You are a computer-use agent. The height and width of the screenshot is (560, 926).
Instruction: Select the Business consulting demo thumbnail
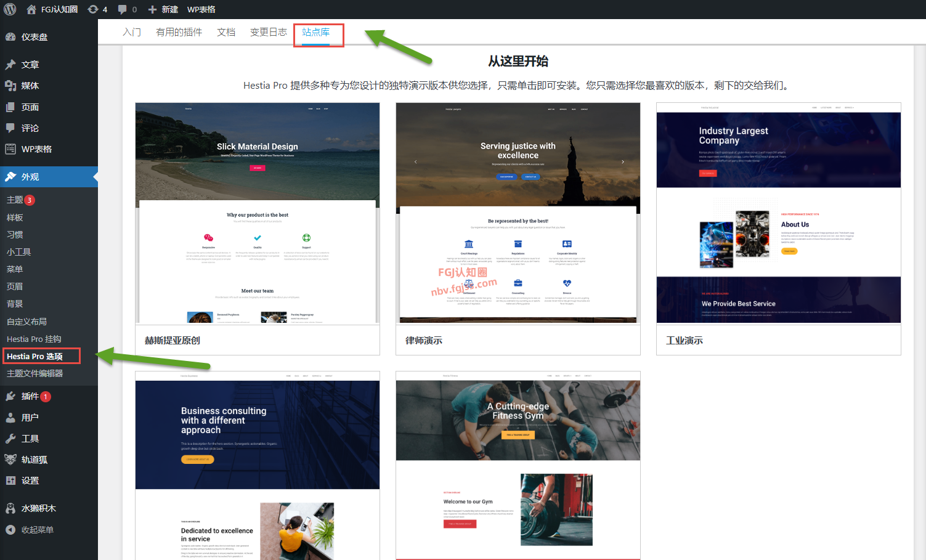[258, 466]
